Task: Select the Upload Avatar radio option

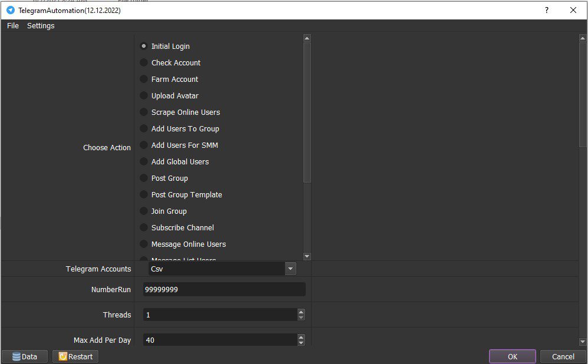Action: coord(169,95)
